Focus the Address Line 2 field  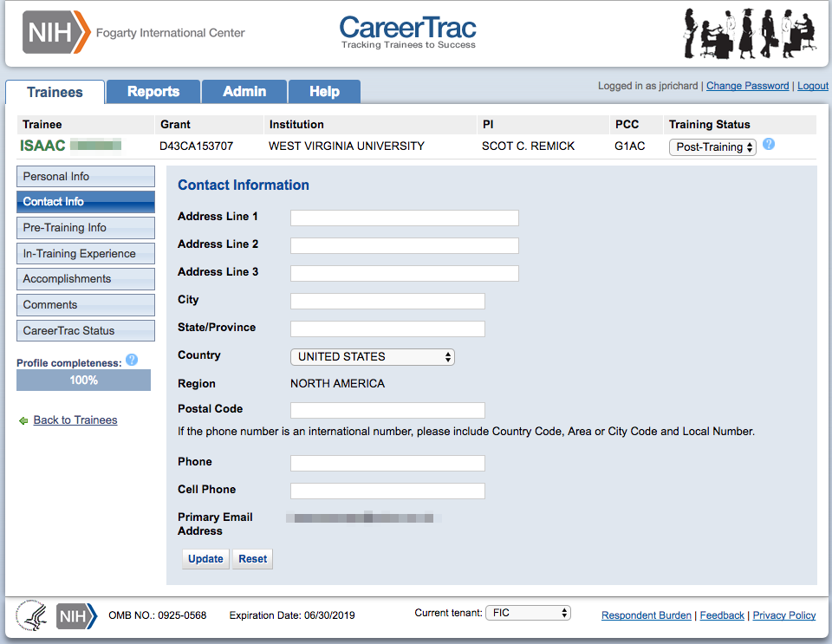(x=405, y=245)
